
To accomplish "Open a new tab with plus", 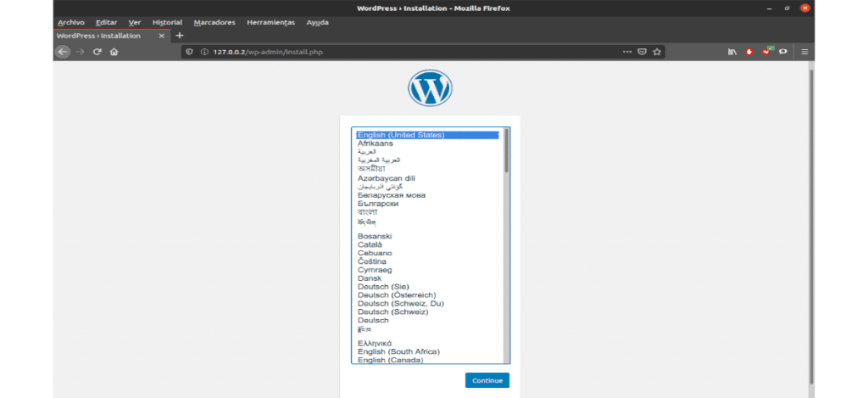I will point(179,36).
